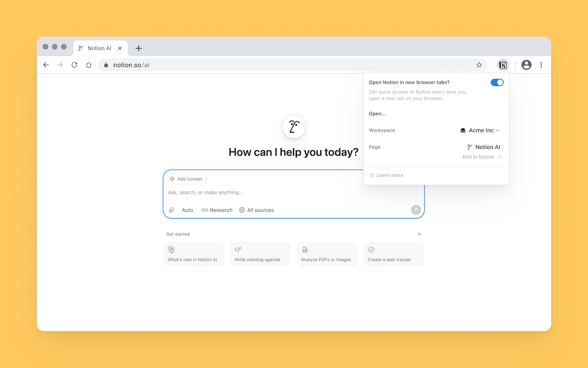This screenshot has height=368, width=588.
Task: Open the Acme Inc workspace dropdown
Action: pos(480,130)
